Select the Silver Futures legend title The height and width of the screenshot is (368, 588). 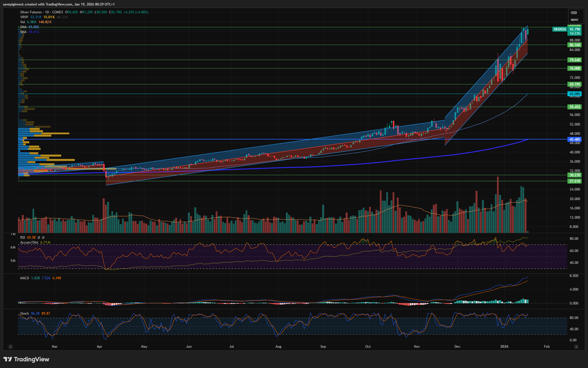[x=31, y=12]
